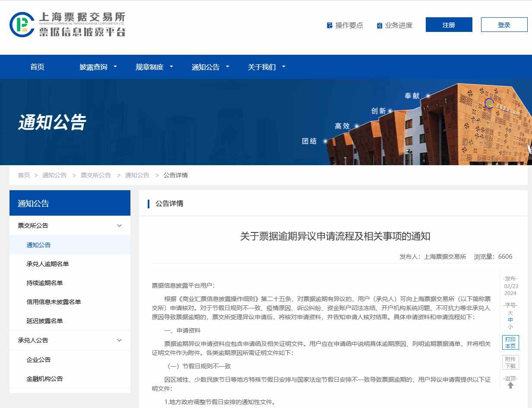Image resolution: width=532 pixels, height=408 pixels.
Task: Collapse the 承兑人公告 sidebar section
Action: [119, 340]
